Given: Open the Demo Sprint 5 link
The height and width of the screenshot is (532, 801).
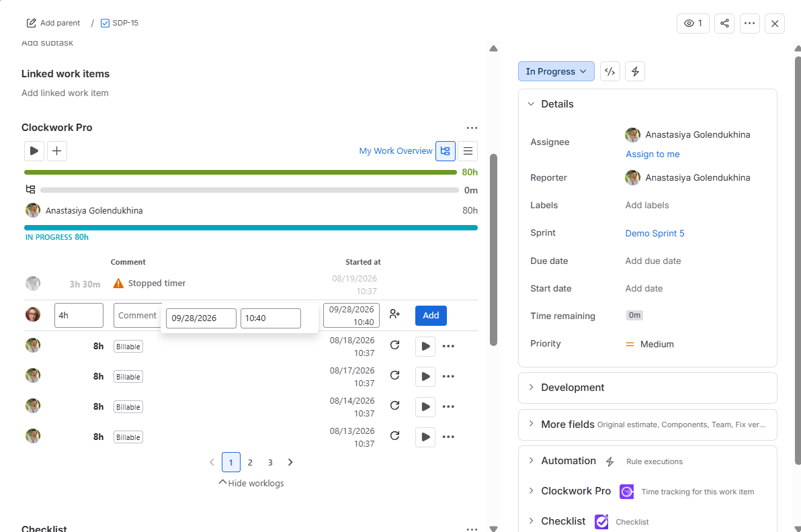Looking at the screenshot, I should coord(655,233).
